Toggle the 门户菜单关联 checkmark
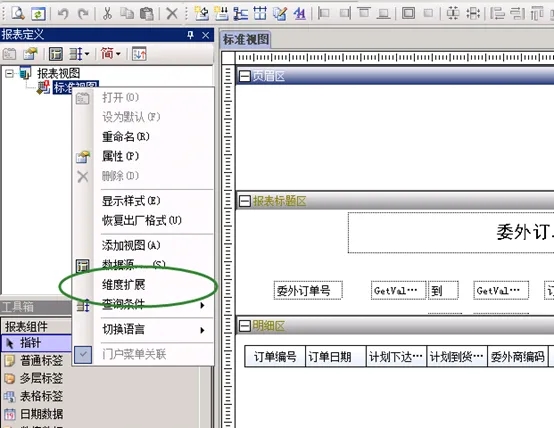This screenshot has width=554, height=428. [83, 354]
